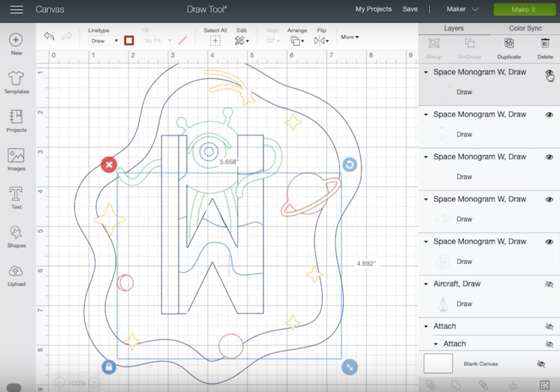Toggle eye of fourth Space Monogram W layer

[x=549, y=200]
